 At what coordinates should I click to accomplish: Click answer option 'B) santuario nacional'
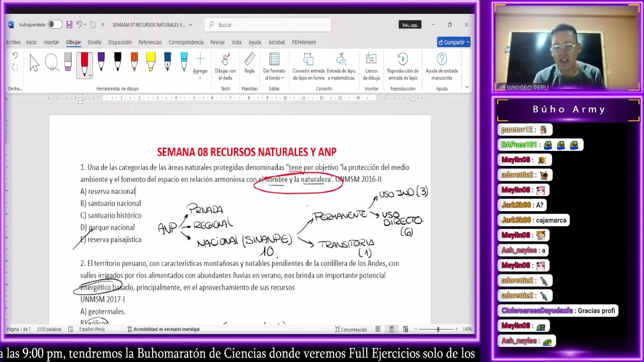click(111, 203)
